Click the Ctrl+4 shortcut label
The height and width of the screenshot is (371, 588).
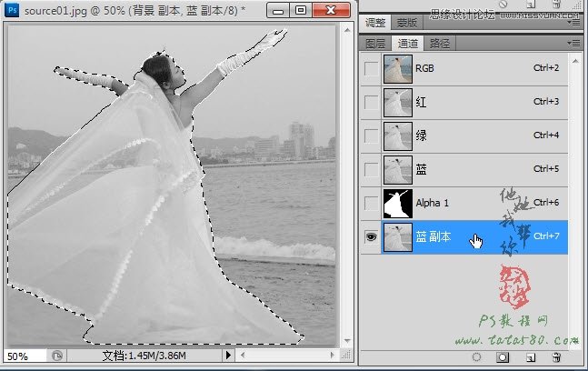[x=546, y=135]
